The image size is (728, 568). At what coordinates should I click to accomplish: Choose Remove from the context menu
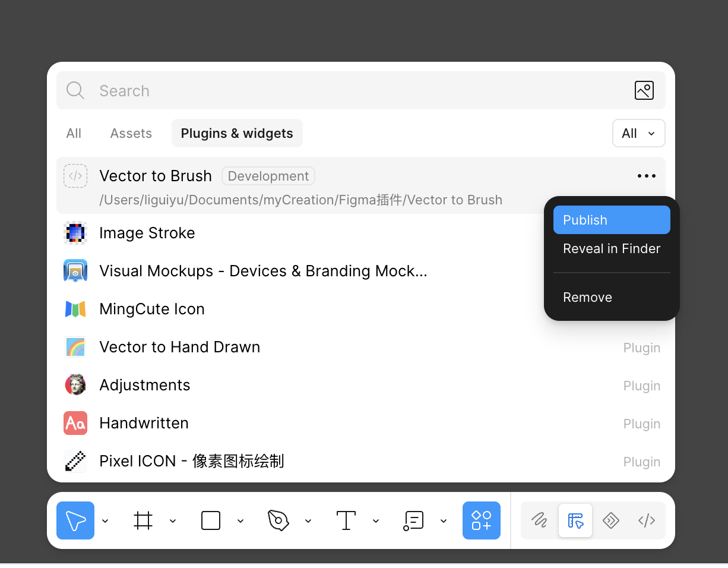[x=612, y=297]
